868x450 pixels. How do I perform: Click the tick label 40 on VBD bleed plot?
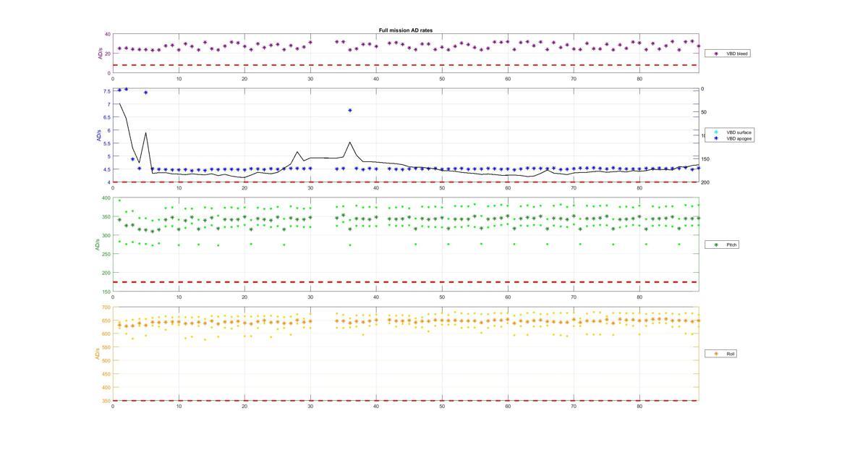pyautogui.click(x=107, y=35)
